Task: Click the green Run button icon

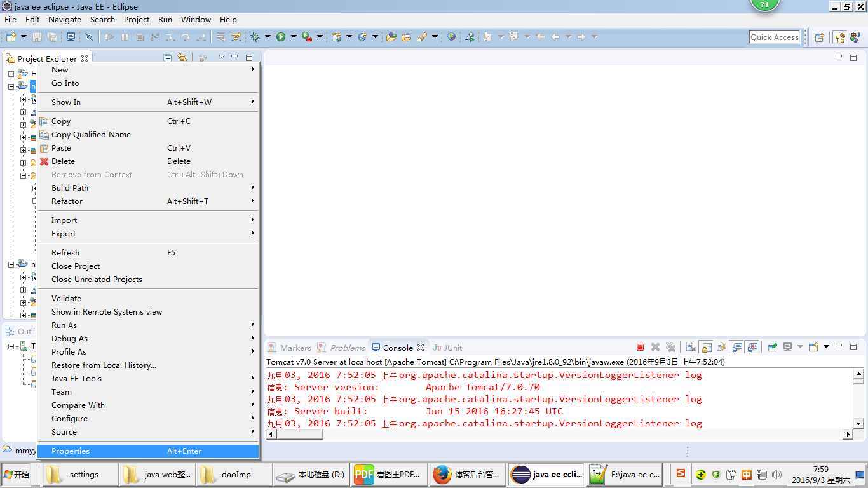Action: click(281, 37)
